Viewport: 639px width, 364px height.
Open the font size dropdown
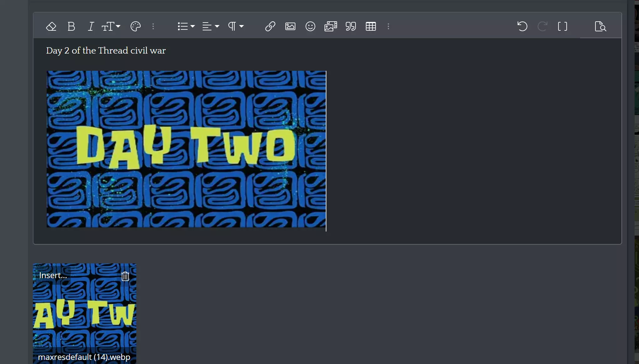tap(111, 26)
